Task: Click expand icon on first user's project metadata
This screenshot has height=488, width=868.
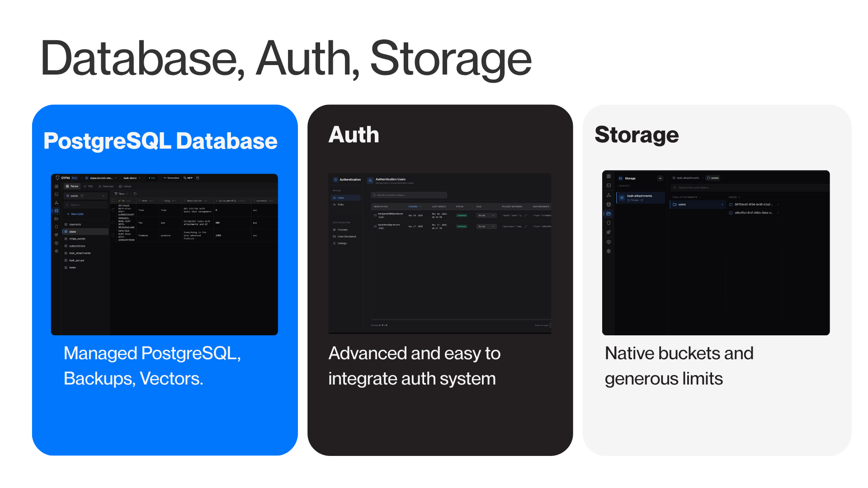Action: pos(525,216)
